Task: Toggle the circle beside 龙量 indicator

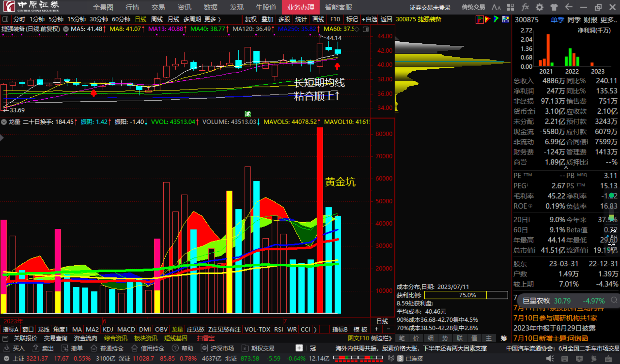Action: 4,122
